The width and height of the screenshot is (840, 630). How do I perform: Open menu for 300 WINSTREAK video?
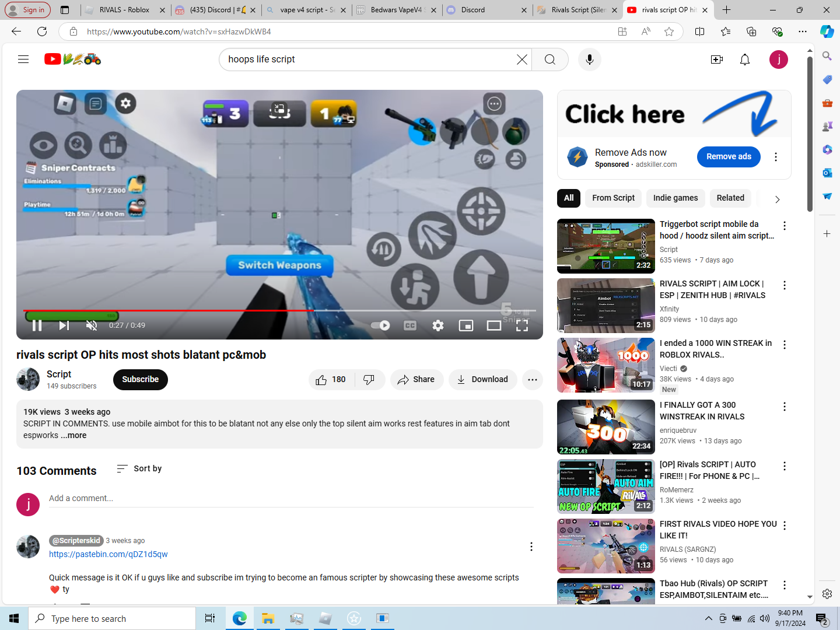[785, 407]
